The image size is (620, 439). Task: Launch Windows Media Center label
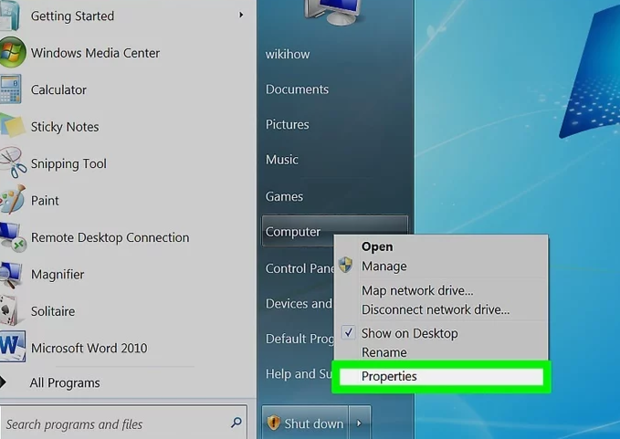(95, 53)
